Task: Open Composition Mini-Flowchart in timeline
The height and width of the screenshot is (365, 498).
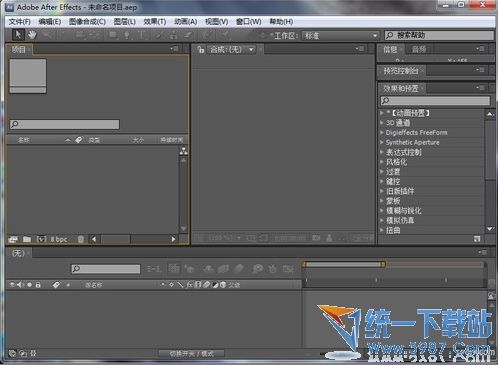Action: [154, 269]
